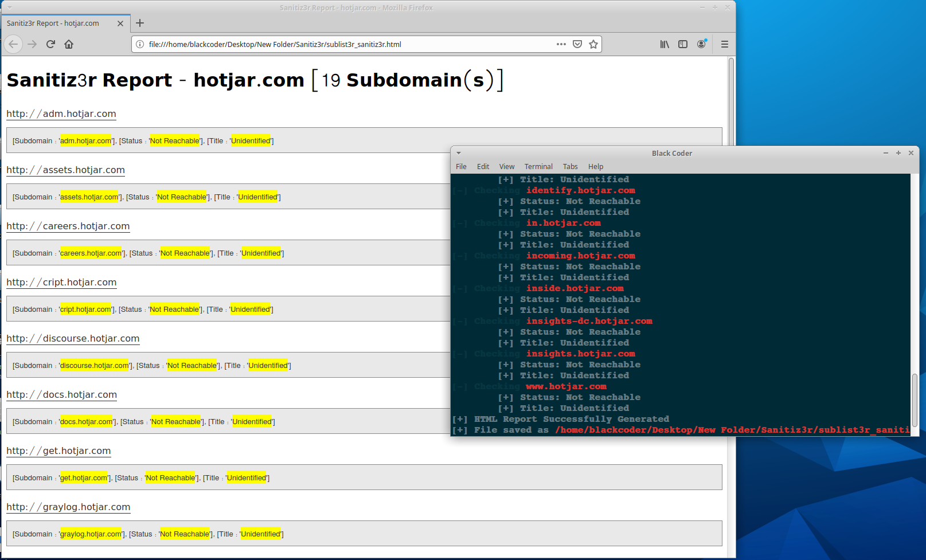The width and height of the screenshot is (926, 560).
Task: Reload the Sanitiz3r report page
Action: click(50, 44)
